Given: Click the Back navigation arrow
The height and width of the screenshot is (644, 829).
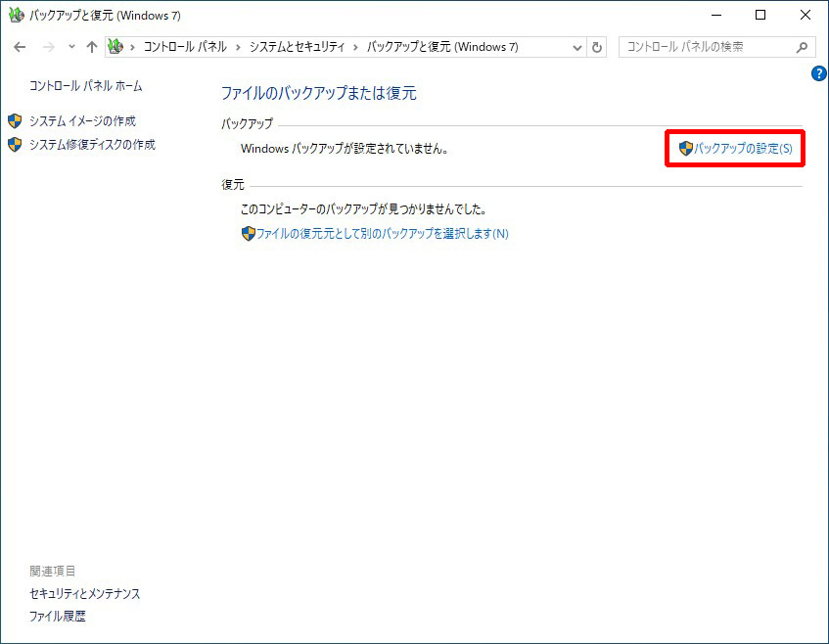Looking at the screenshot, I should [x=20, y=47].
